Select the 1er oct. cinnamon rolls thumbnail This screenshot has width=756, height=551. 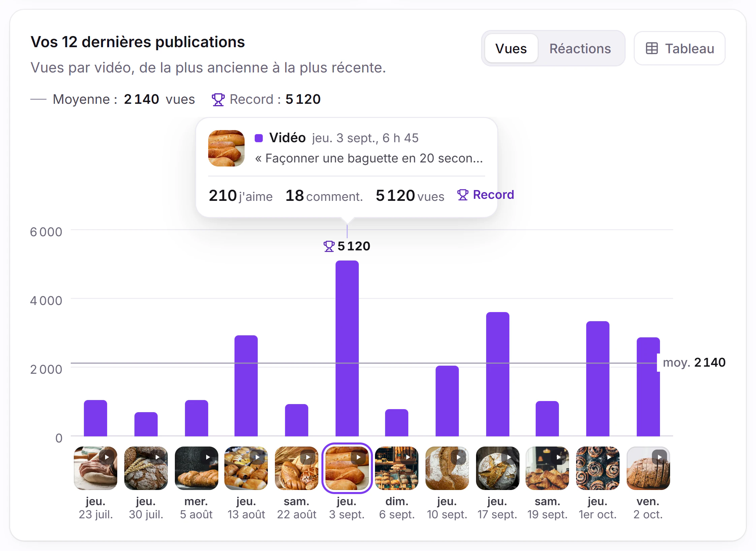pos(598,468)
